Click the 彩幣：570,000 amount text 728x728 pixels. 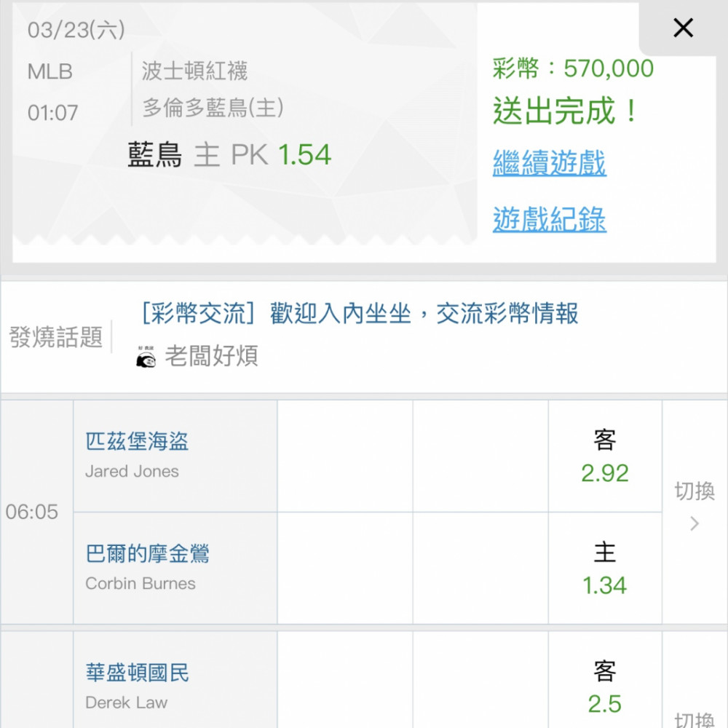[573, 68]
